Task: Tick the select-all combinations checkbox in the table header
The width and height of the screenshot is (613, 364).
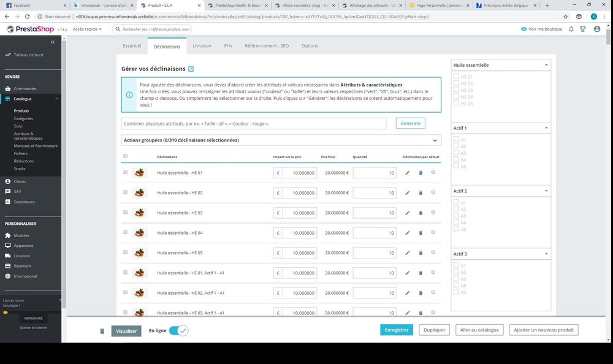Action: coord(126,156)
